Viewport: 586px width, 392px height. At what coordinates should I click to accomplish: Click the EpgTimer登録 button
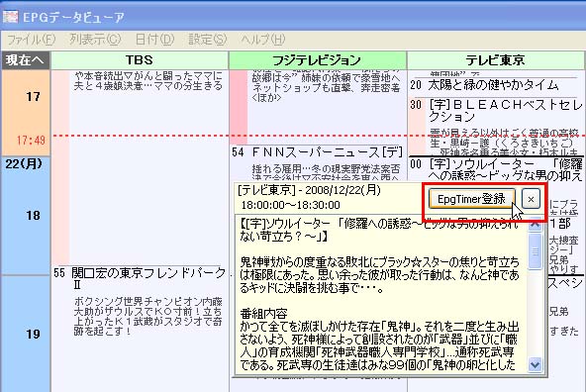point(471,199)
